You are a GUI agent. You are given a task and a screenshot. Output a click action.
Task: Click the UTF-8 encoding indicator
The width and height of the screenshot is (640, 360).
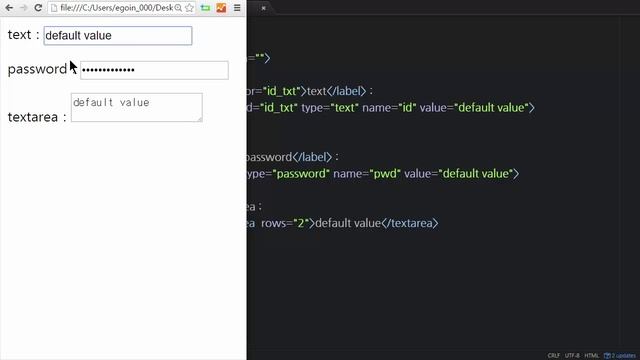click(572, 356)
